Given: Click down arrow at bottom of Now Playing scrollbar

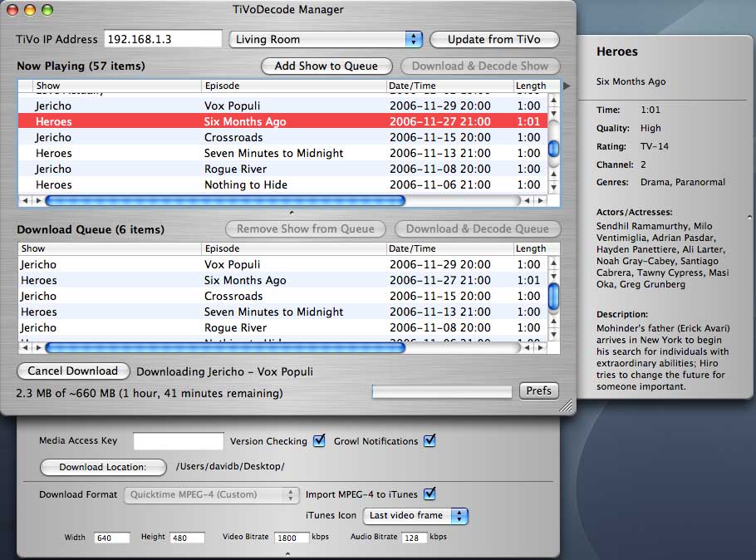Looking at the screenshot, I should pyautogui.click(x=554, y=187).
